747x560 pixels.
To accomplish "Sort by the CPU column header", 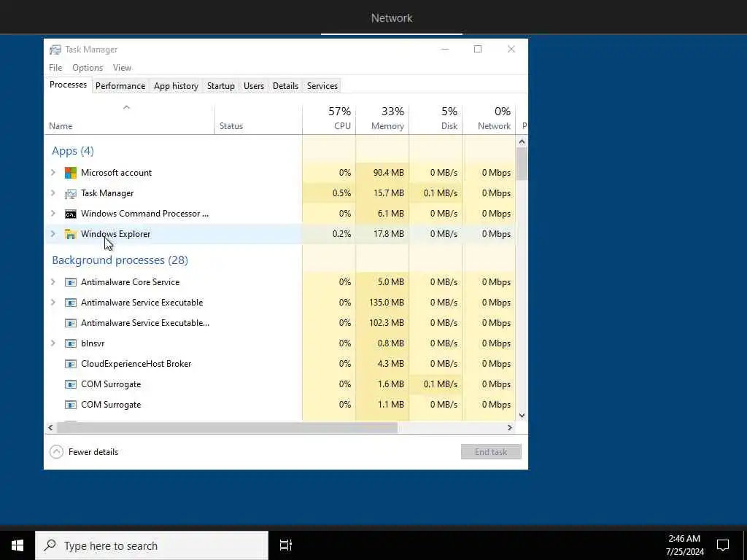I will [x=329, y=119].
